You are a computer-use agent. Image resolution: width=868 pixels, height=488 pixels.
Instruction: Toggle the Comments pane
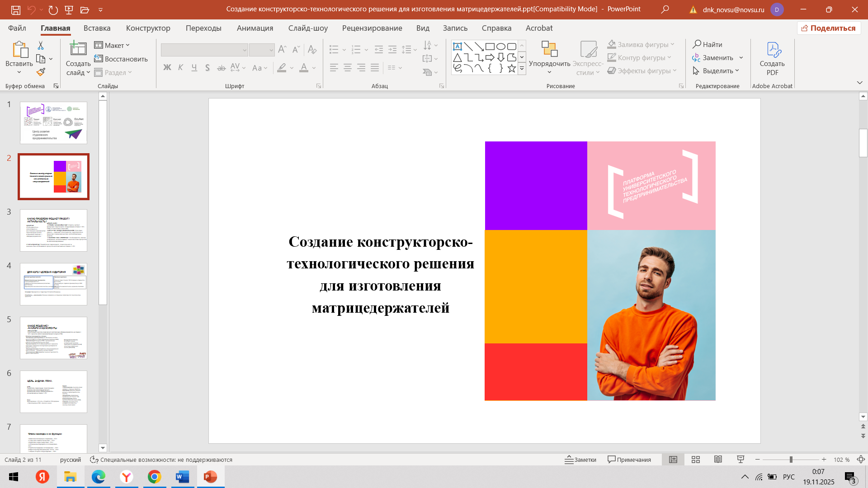tap(629, 460)
